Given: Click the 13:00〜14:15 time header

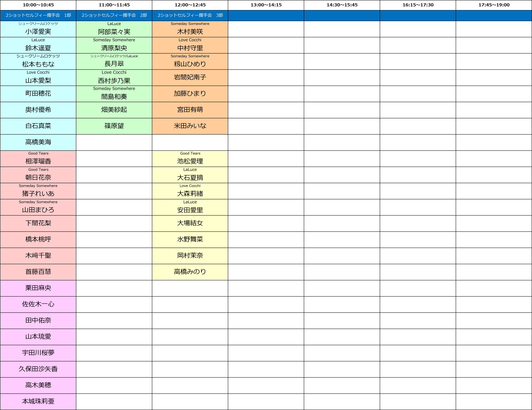Looking at the screenshot, I should (266, 5).
